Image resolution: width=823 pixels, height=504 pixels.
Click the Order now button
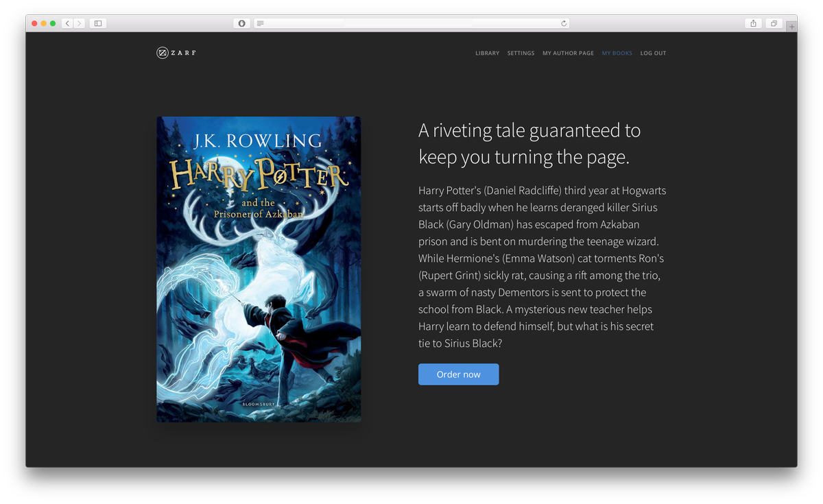pyautogui.click(x=458, y=374)
